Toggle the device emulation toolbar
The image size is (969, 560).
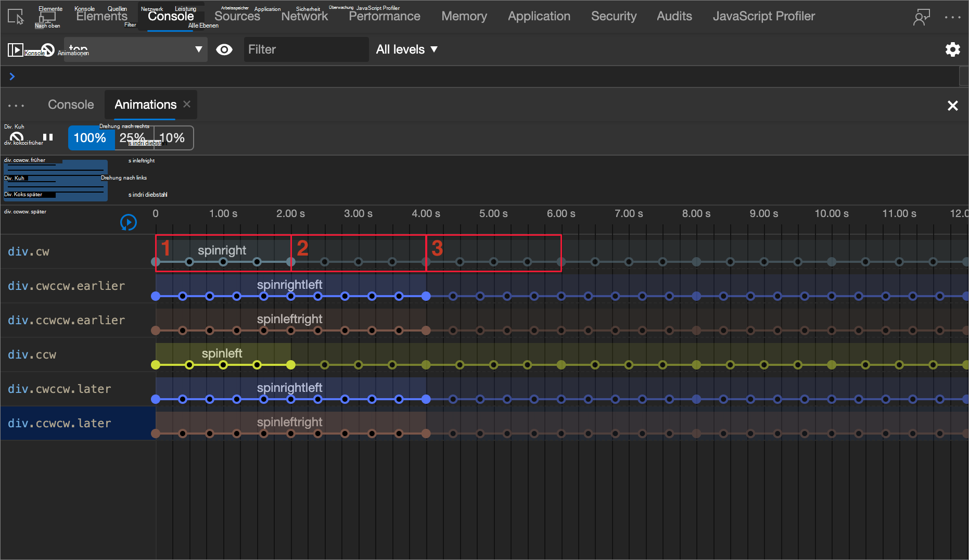point(47,16)
